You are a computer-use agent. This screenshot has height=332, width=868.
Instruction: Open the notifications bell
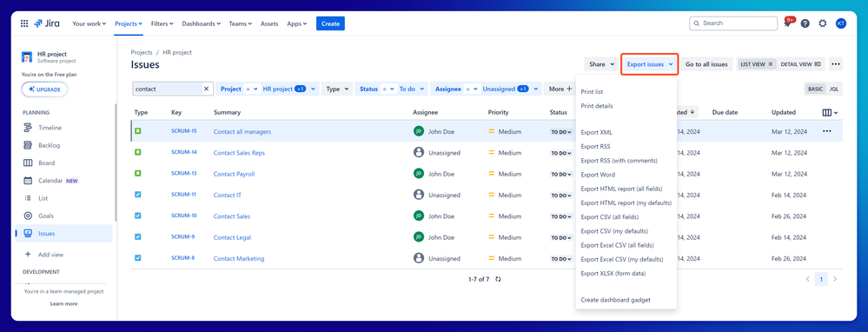[x=788, y=23]
